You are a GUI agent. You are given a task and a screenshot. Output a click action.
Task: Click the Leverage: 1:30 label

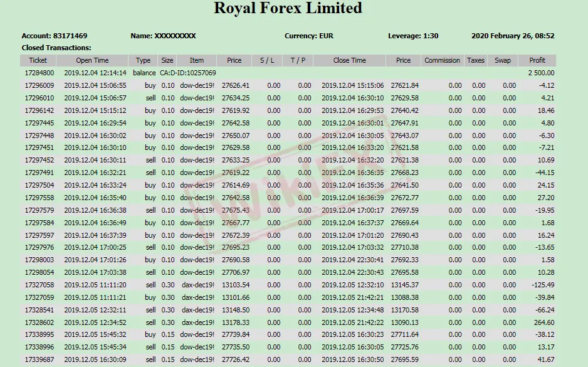pyautogui.click(x=413, y=36)
